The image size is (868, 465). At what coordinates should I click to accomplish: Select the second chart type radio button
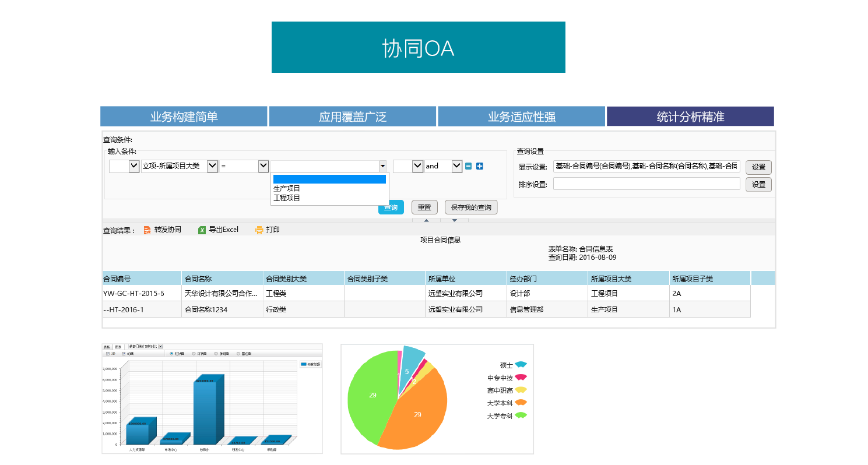coord(194,354)
